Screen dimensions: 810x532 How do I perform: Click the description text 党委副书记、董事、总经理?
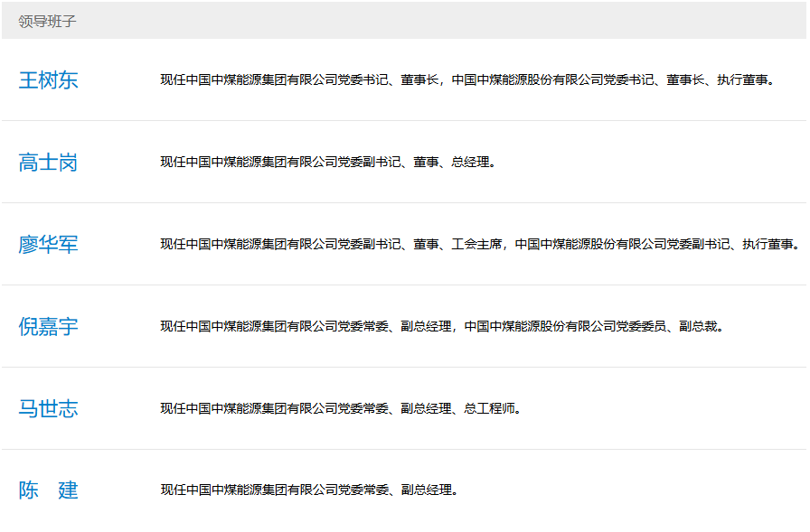pos(328,162)
